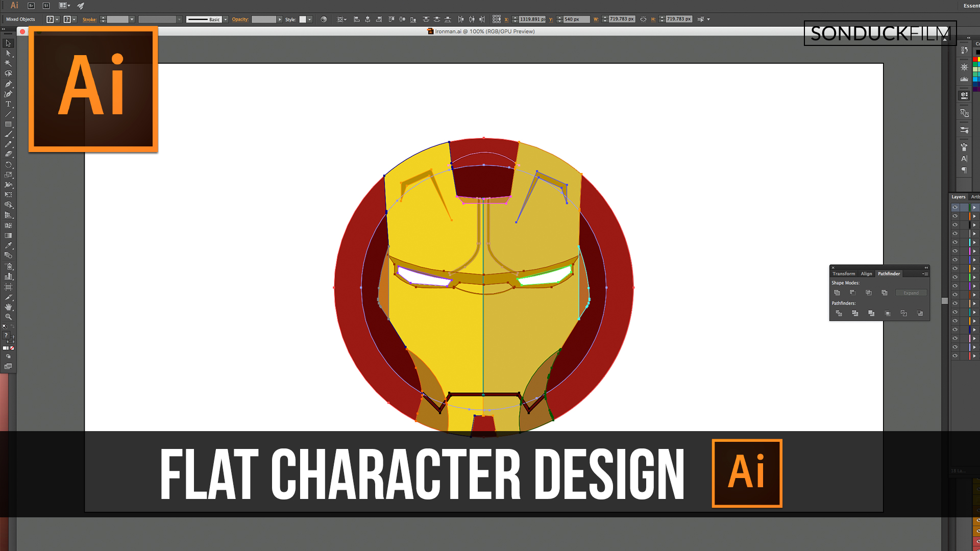This screenshot has width=980, height=551.
Task: Select the Rectangle tool
Action: (8, 124)
